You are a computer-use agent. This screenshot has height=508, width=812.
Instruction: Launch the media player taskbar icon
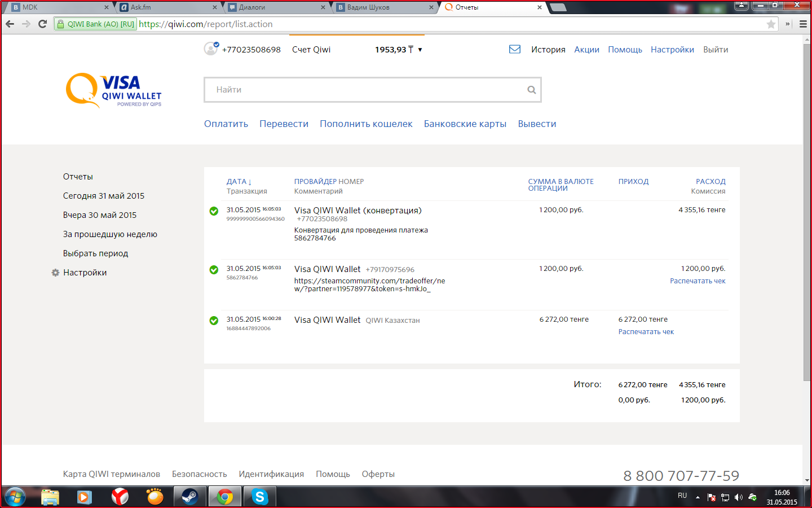[85, 497]
